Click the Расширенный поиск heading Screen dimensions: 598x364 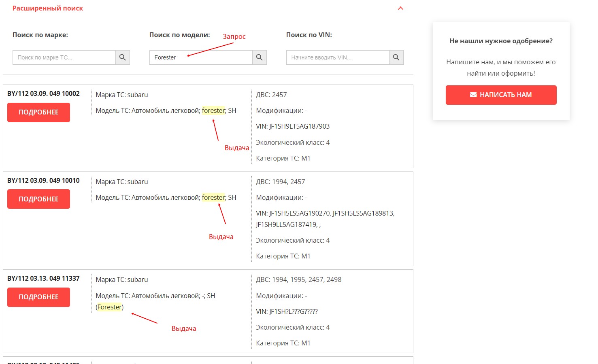click(x=48, y=8)
